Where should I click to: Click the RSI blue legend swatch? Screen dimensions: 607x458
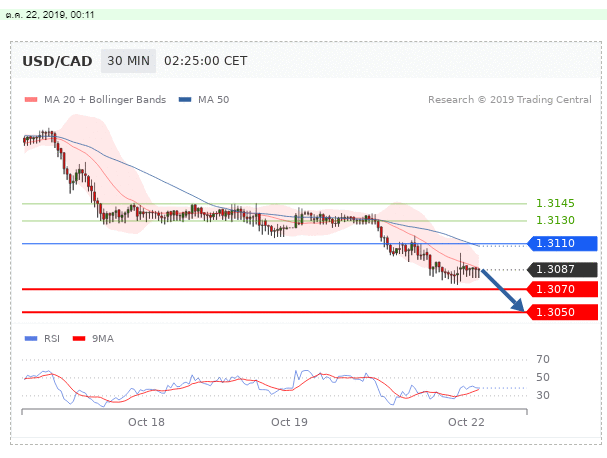(x=31, y=339)
